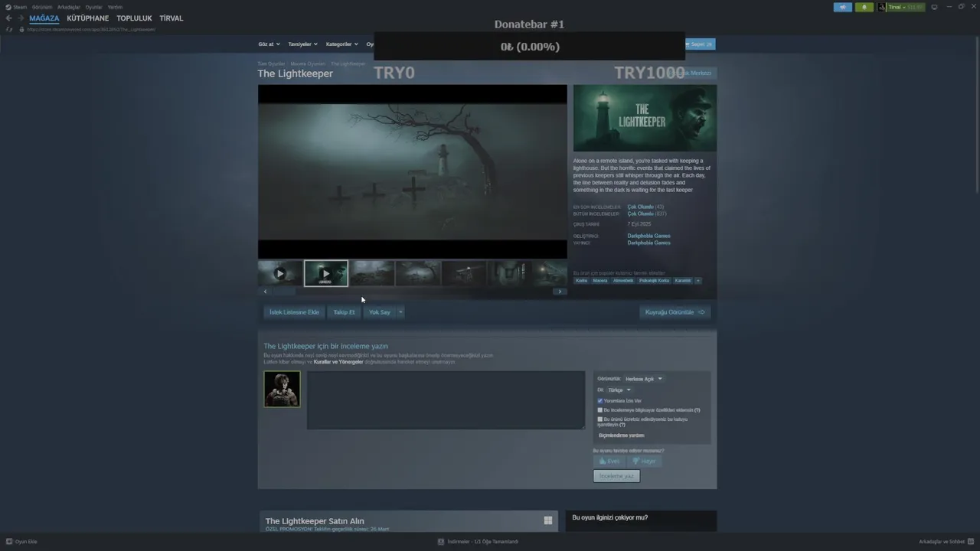The width and height of the screenshot is (980, 551).
Task: Go back with the navigation back arrow
Action: [8, 18]
